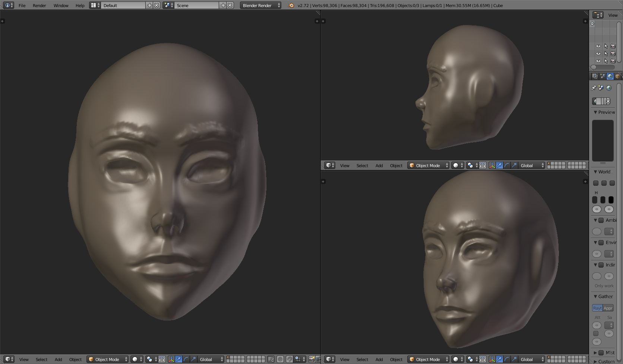
Task: Open editor type selector in top-right viewport header
Action: [330, 165]
